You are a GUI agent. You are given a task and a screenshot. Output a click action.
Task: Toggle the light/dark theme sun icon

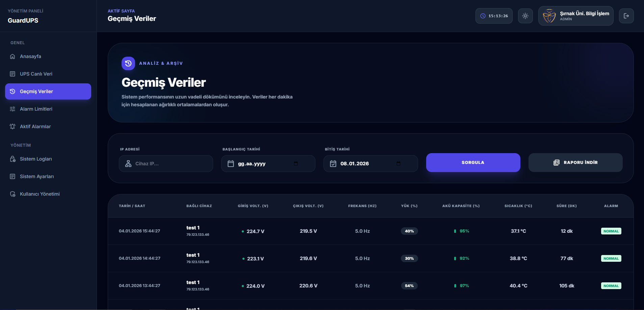[x=525, y=16]
